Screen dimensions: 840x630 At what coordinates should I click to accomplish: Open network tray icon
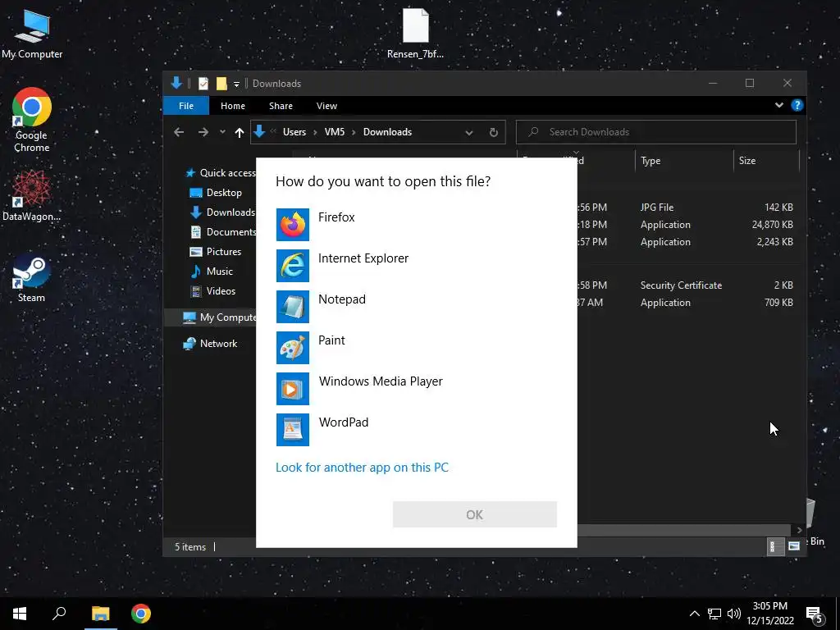(714, 614)
